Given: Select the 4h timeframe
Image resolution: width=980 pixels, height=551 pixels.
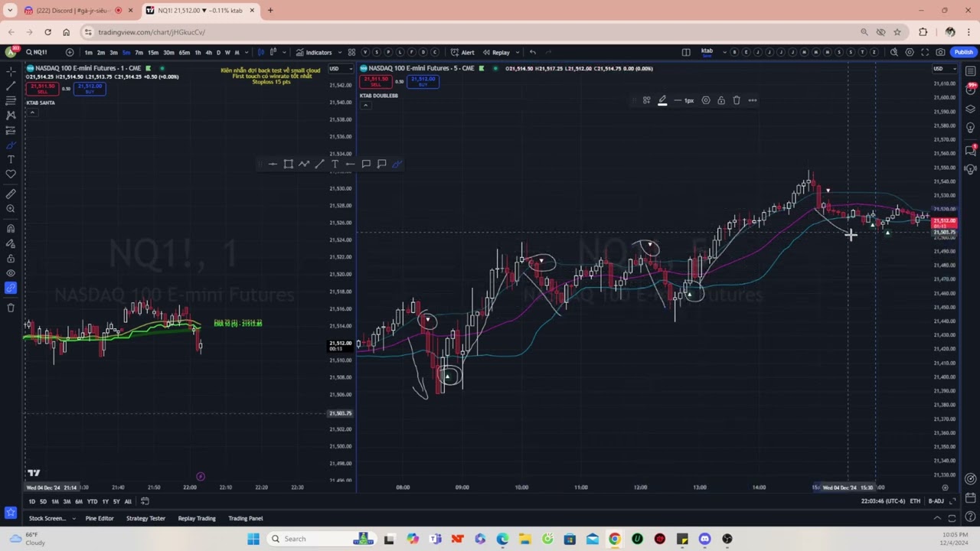Looking at the screenshot, I should click(208, 53).
